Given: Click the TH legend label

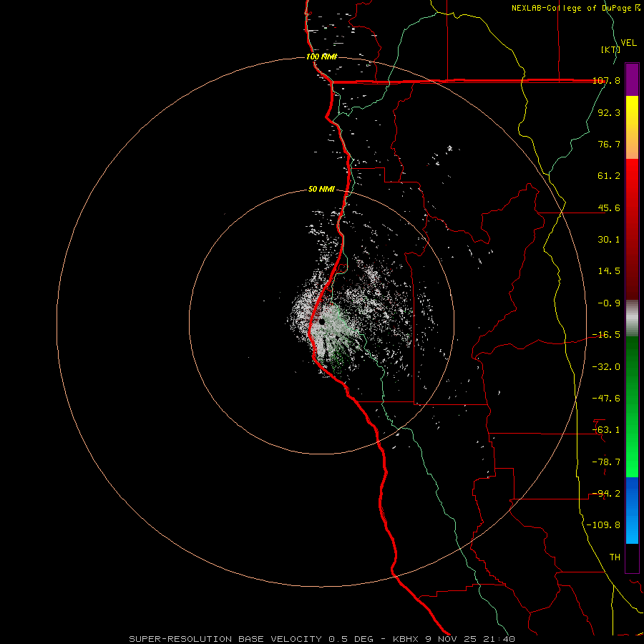Looking at the screenshot, I should 615,557.
